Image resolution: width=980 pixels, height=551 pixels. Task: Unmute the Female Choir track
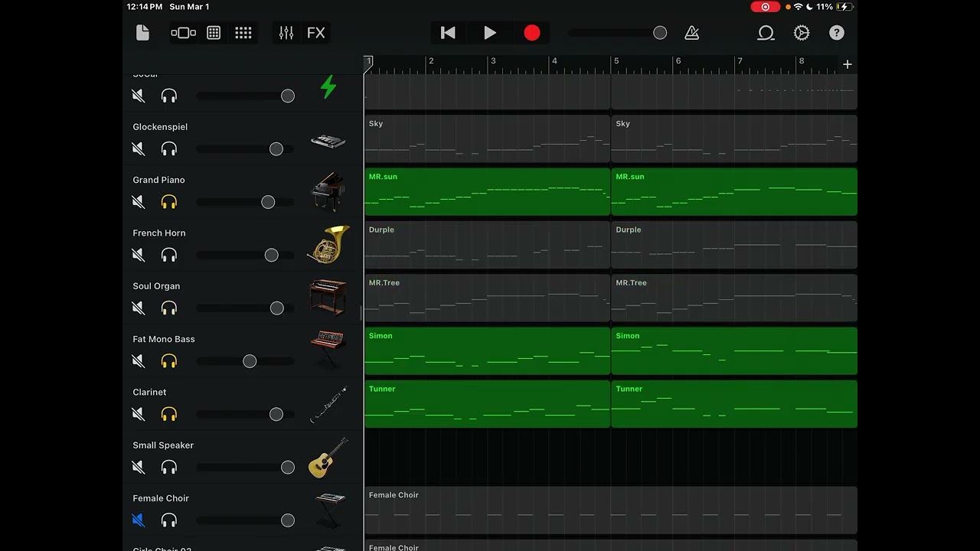(139, 520)
